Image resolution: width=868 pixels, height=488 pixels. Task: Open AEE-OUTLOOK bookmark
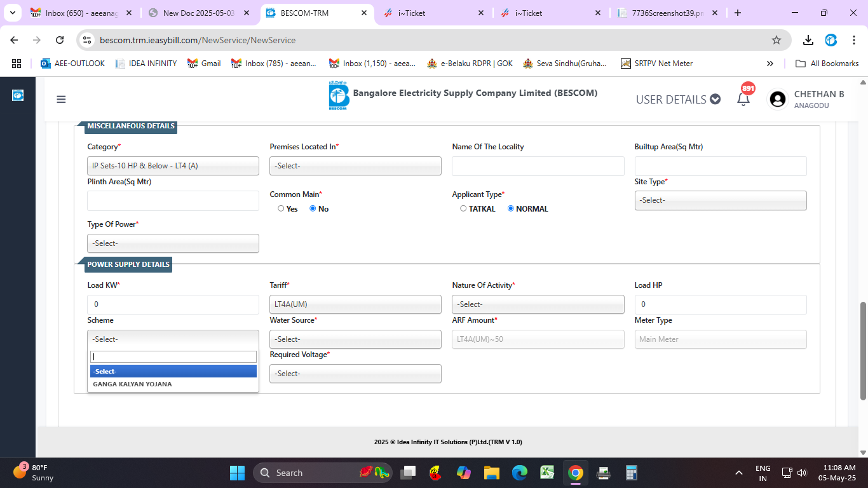coord(72,63)
